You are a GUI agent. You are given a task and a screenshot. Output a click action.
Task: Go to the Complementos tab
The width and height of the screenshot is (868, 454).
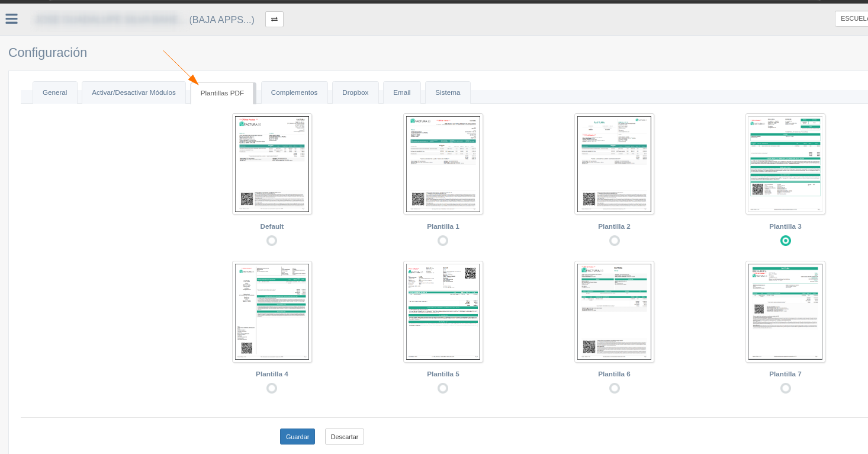coord(294,92)
